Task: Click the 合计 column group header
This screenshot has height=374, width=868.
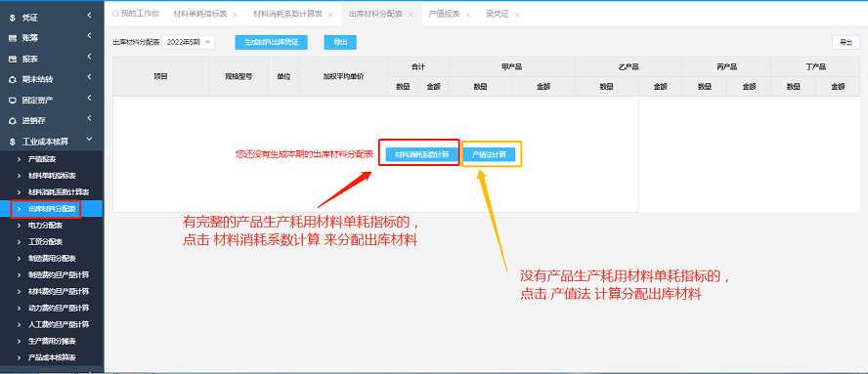Action: (418, 67)
